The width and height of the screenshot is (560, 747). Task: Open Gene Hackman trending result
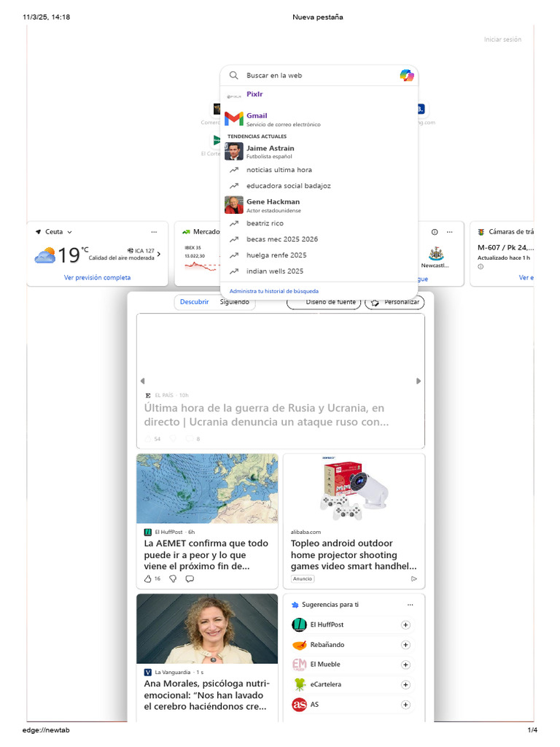[319, 205]
